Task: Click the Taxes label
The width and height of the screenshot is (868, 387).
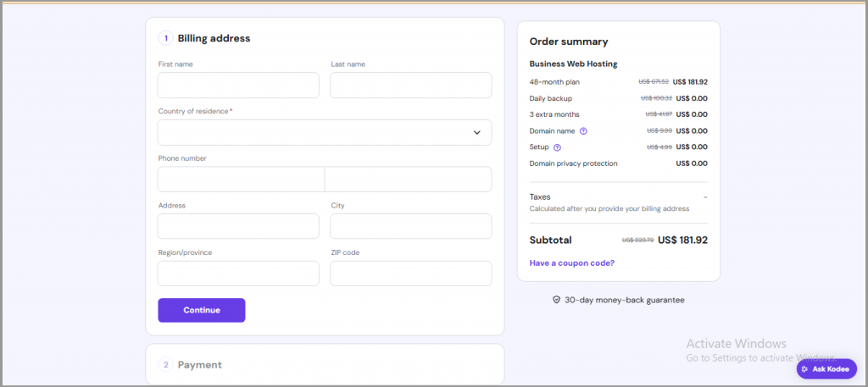Action: (x=540, y=196)
